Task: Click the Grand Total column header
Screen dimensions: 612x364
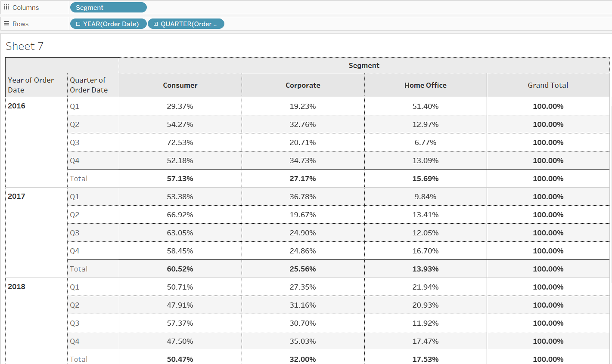Action: point(548,85)
